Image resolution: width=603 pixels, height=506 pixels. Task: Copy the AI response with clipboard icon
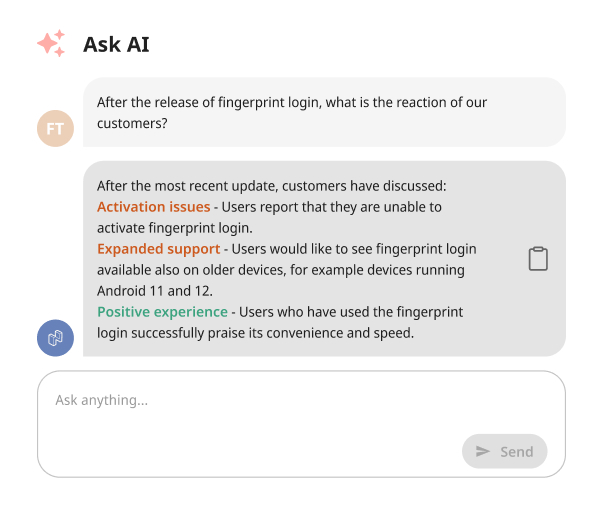click(x=538, y=259)
